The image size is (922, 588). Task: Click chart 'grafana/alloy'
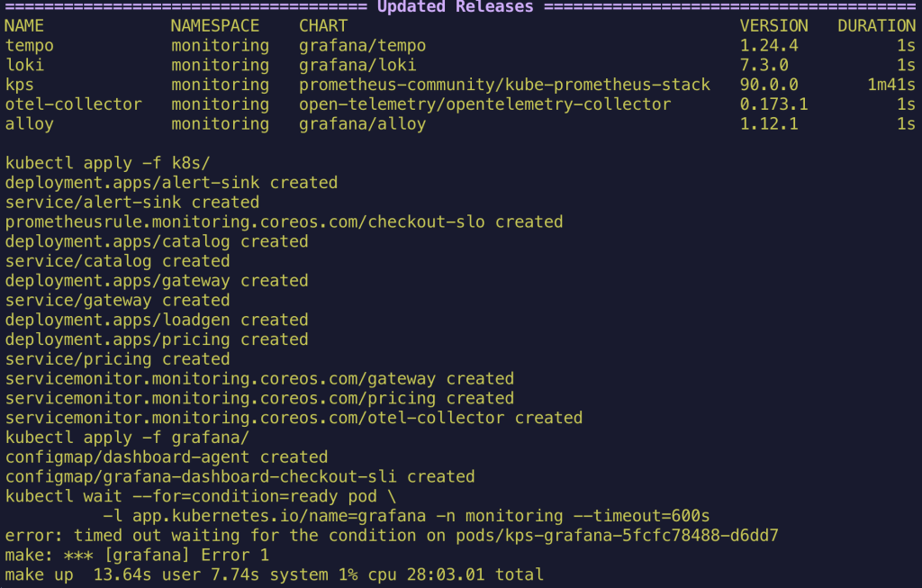point(362,124)
